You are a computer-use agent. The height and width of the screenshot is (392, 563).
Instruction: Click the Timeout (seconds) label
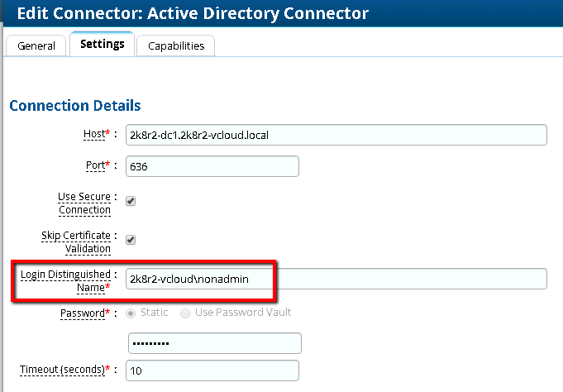tap(64, 370)
